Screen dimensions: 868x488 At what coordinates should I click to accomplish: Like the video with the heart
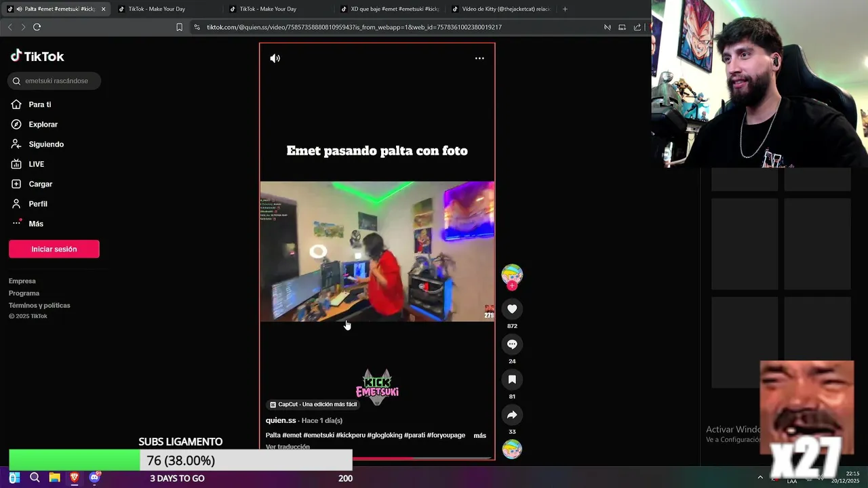coord(512,309)
